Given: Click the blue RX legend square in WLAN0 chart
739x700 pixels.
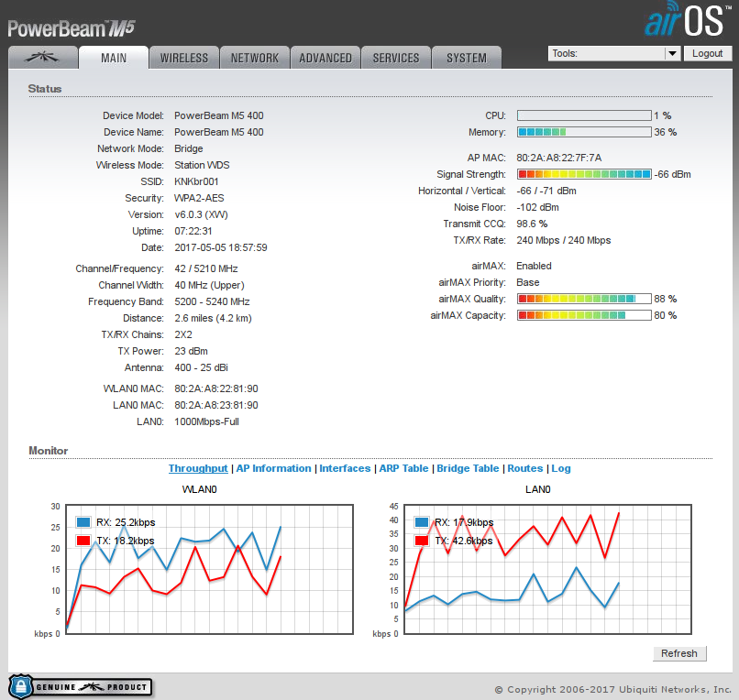Looking at the screenshot, I should (83, 522).
